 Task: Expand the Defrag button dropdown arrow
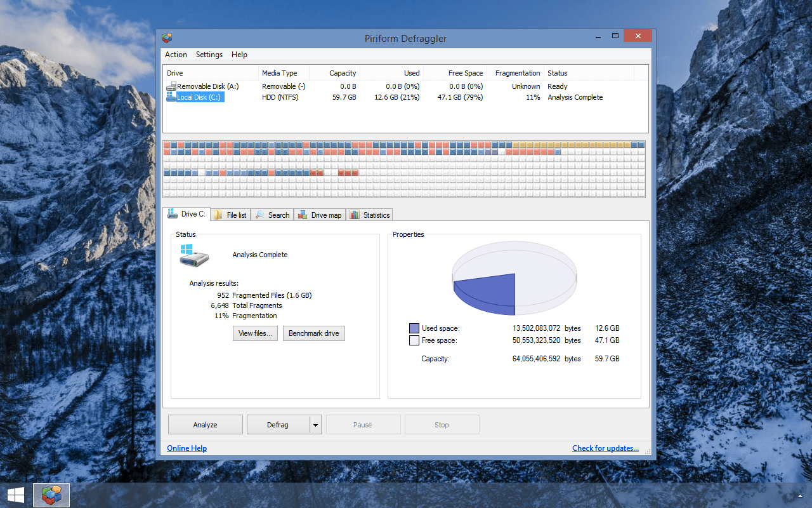[x=315, y=425]
